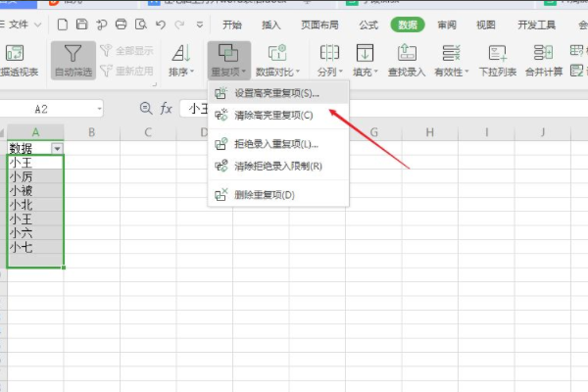Click the 合并计算 consolidate icon
588x392 pixels.
click(x=544, y=61)
